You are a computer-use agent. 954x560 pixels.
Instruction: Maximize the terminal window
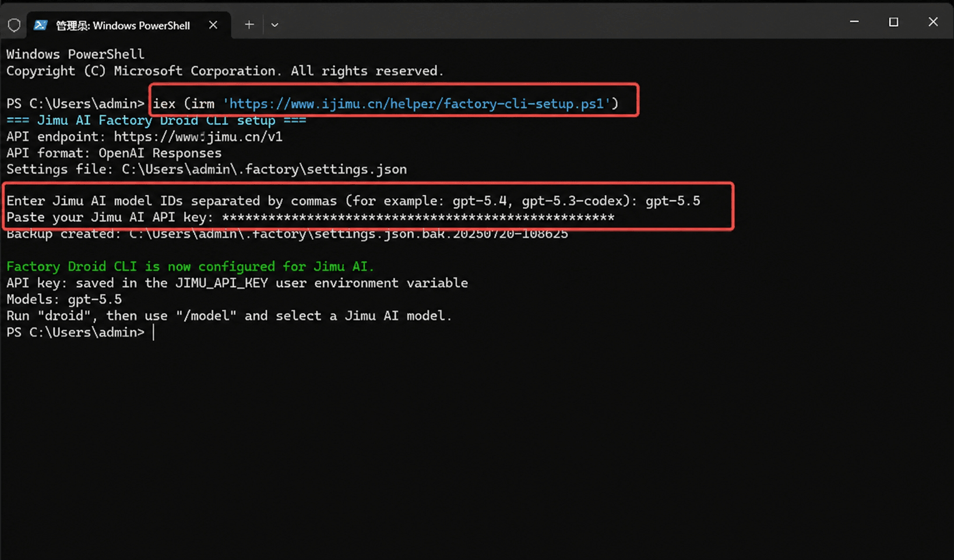(893, 22)
